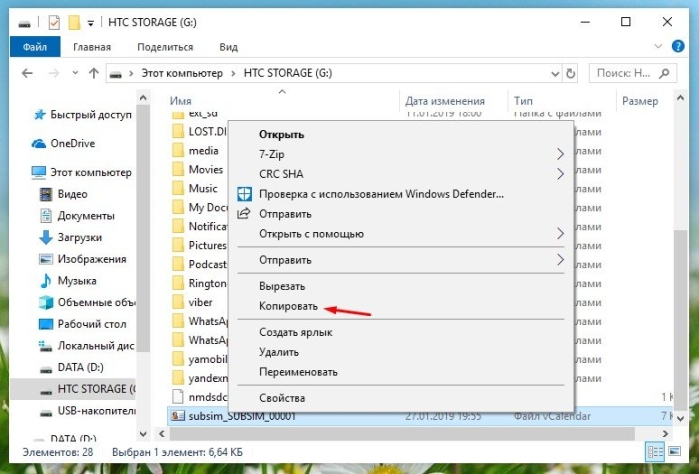Click the nmdsdc file icon
The height and width of the screenshot is (474, 699).
pyautogui.click(x=178, y=397)
